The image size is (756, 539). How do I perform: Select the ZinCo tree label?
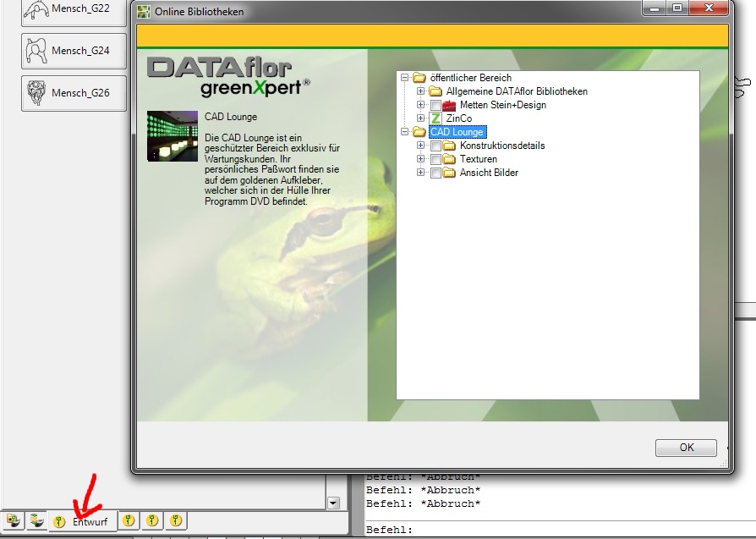(x=459, y=118)
